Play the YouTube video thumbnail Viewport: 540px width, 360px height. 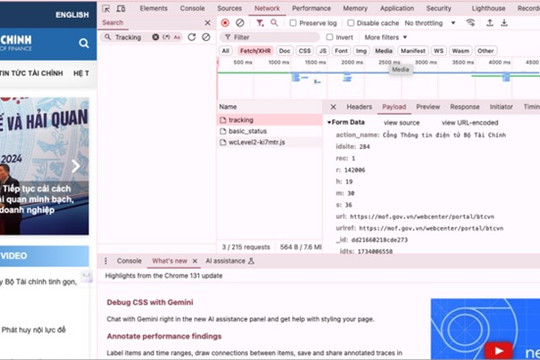point(498,351)
